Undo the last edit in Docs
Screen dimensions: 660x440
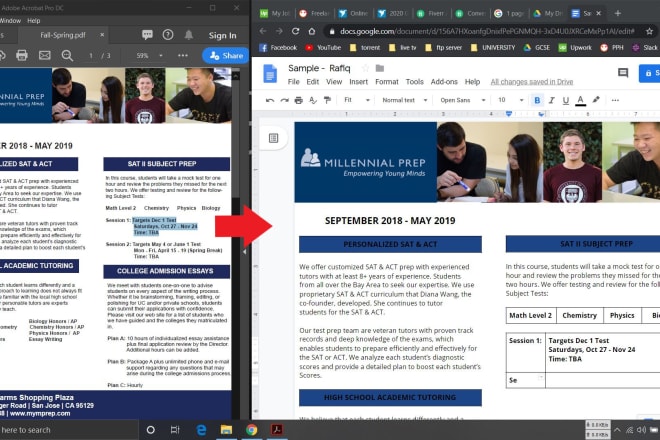pos(270,100)
